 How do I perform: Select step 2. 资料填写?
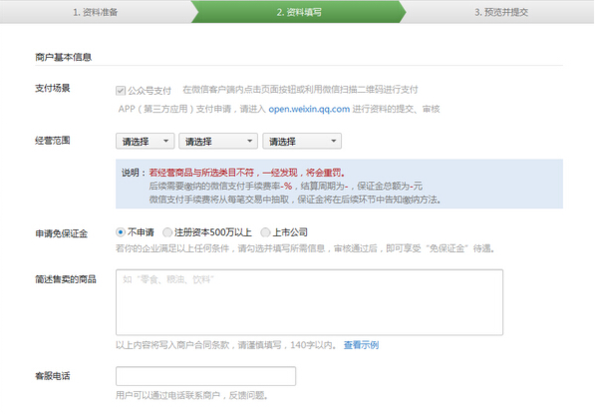(x=299, y=12)
